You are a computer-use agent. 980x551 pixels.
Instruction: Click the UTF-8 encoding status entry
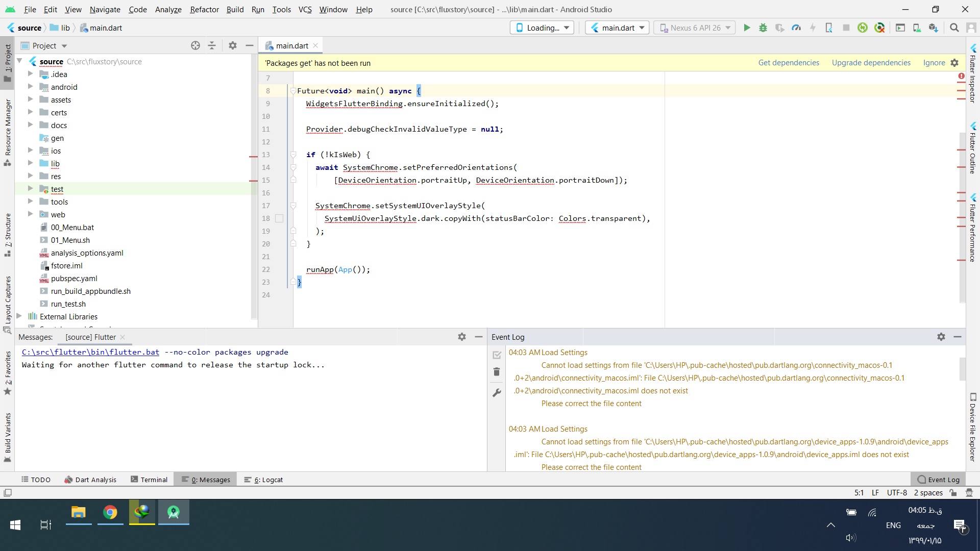click(897, 493)
